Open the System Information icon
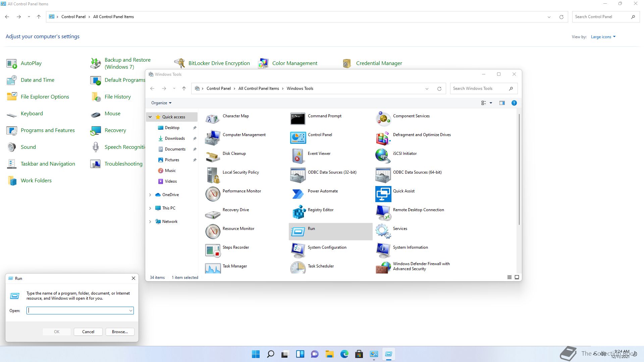Image resolution: width=644 pixels, height=362 pixels. pos(383,250)
